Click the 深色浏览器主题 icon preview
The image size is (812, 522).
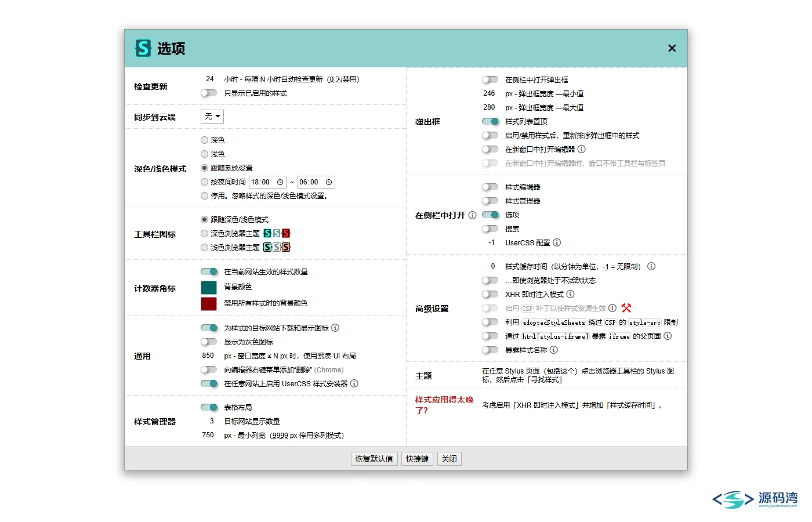click(x=277, y=233)
